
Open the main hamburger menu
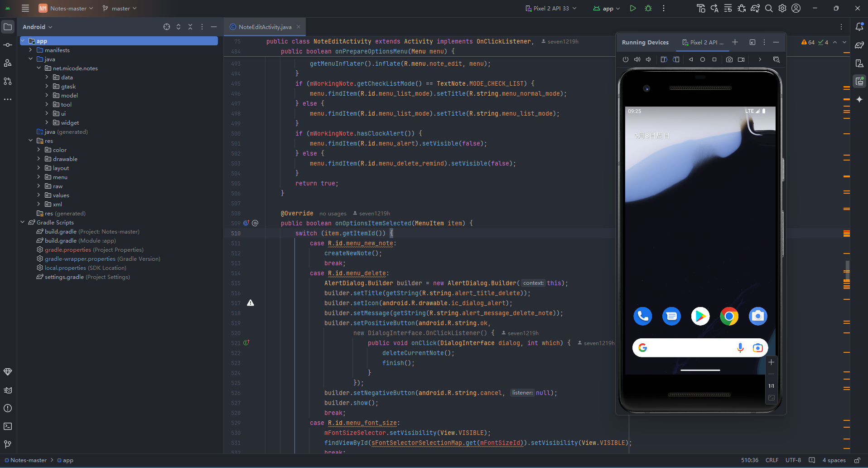tap(25, 8)
